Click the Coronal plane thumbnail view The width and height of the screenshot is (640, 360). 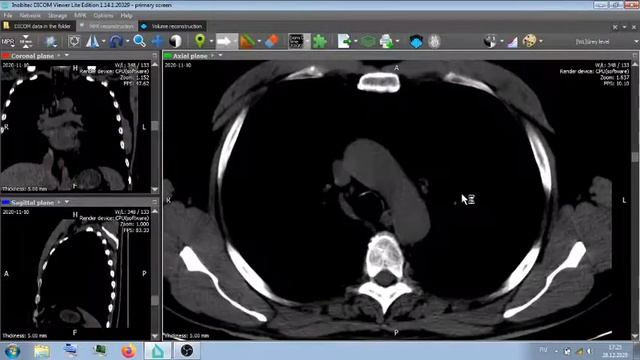coord(76,126)
